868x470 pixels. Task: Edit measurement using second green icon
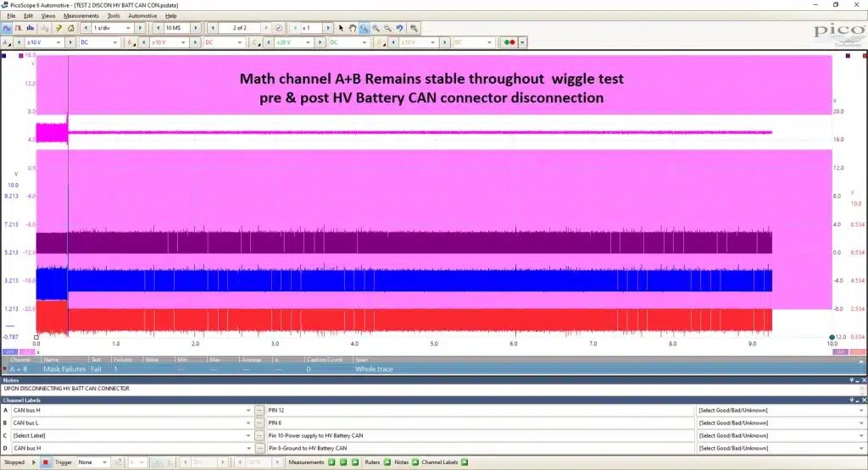pyautogui.click(x=343, y=462)
